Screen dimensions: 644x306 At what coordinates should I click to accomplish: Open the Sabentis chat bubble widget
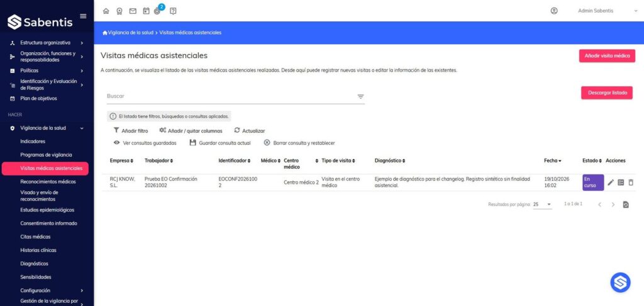click(620, 283)
